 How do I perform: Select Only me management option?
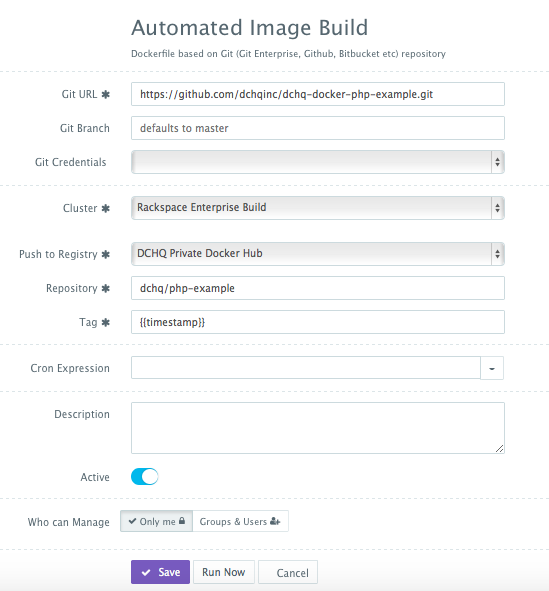(156, 521)
